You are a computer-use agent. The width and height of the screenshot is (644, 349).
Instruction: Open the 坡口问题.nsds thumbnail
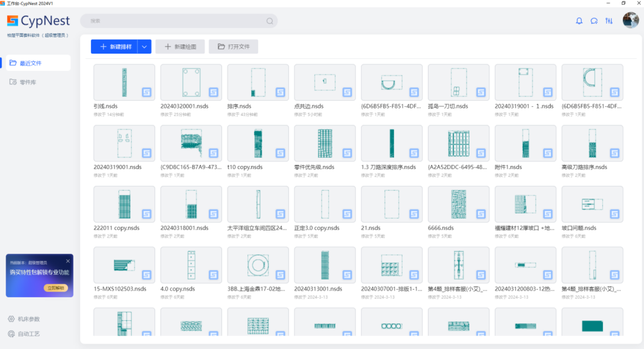click(592, 204)
